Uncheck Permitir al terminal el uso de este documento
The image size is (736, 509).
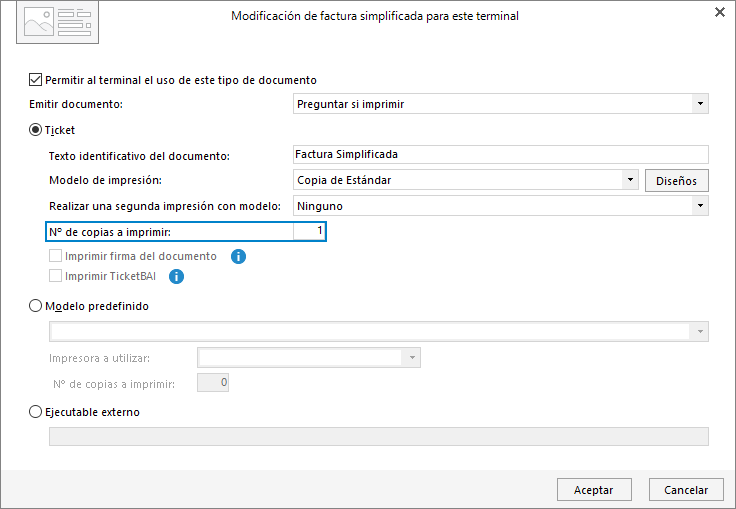click(x=35, y=79)
